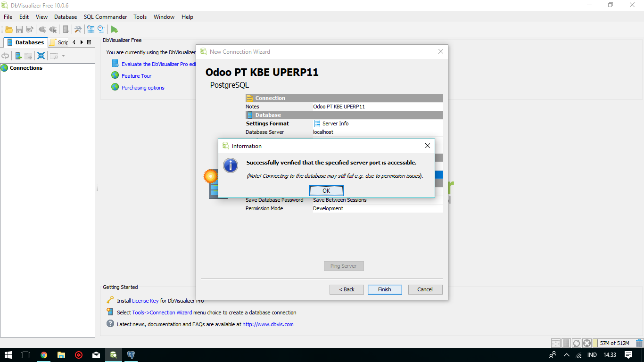Open the Action Center notifications icon

(x=628, y=355)
